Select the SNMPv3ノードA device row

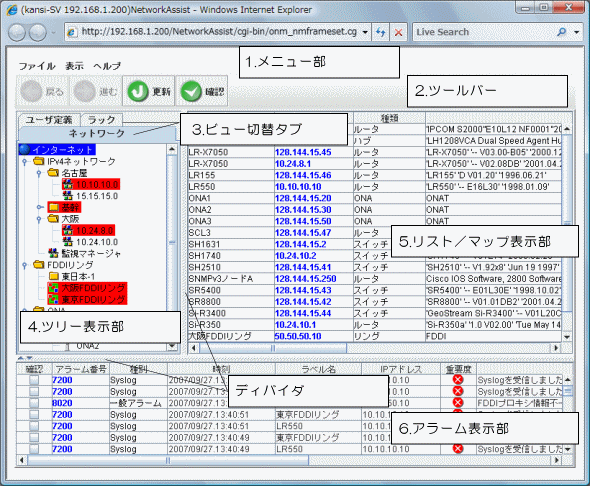tap(375, 279)
